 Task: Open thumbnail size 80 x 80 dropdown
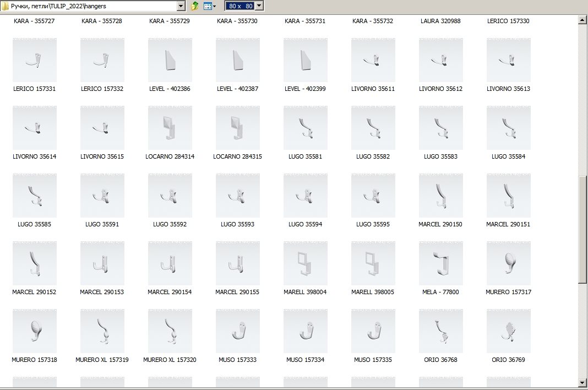tap(259, 6)
